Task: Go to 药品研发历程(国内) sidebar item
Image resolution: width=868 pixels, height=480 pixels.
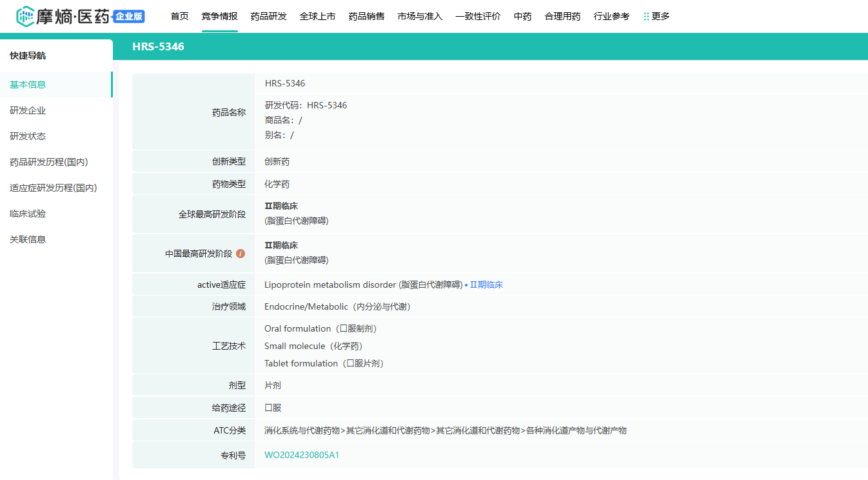Action: tap(48, 162)
